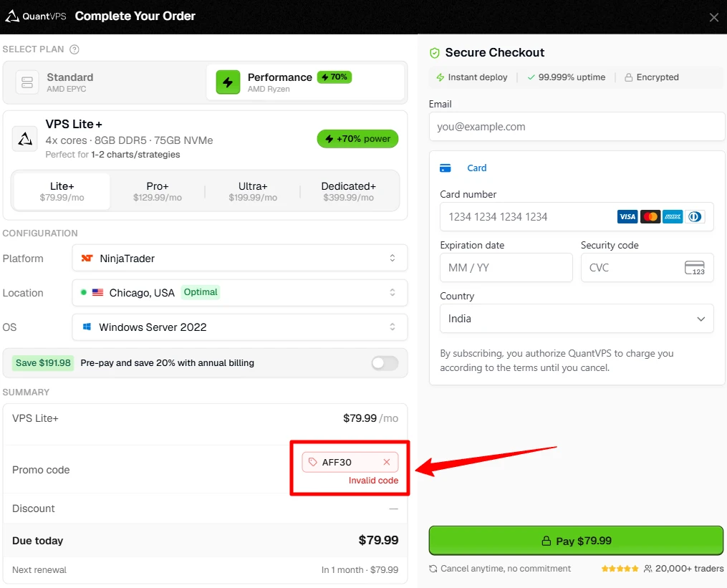Image resolution: width=727 pixels, height=588 pixels.
Task: Click the secure checkout shield icon
Action: [435, 53]
